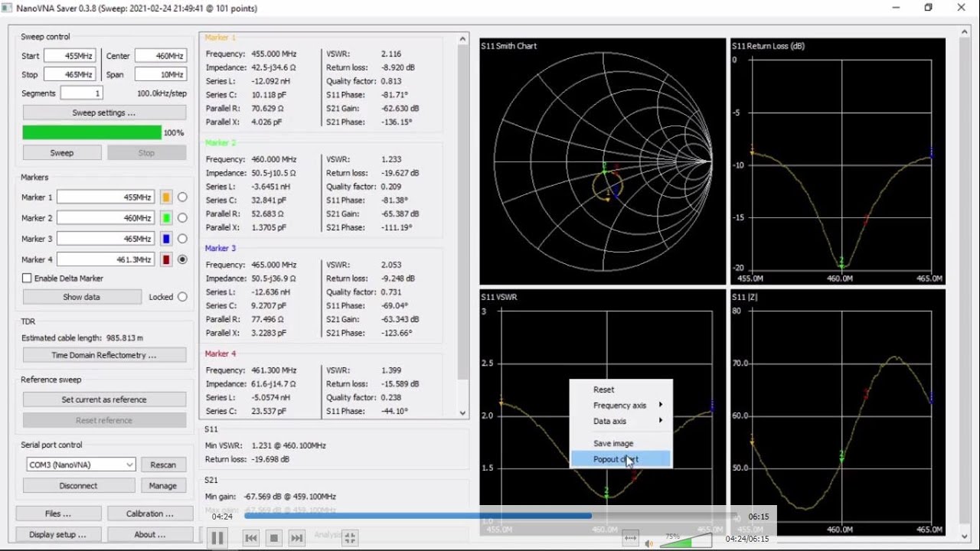The image size is (980, 551).
Task: Click the Manage button
Action: (x=163, y=485)
